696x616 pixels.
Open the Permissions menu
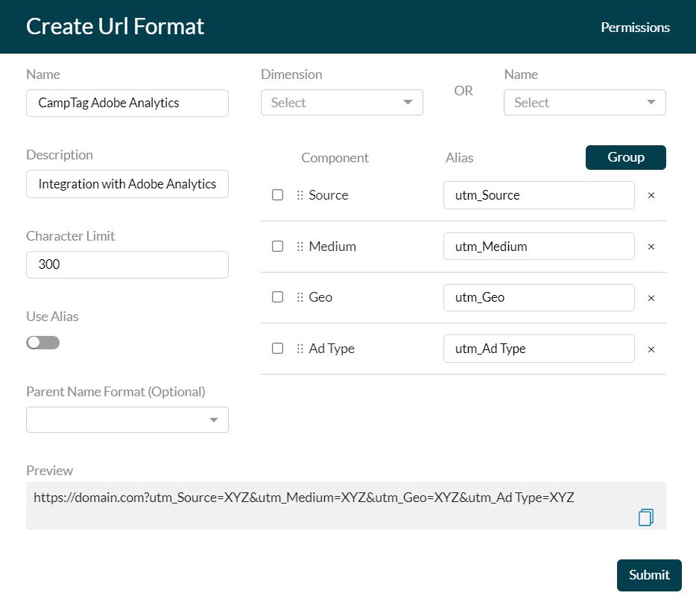click(635, 27)
